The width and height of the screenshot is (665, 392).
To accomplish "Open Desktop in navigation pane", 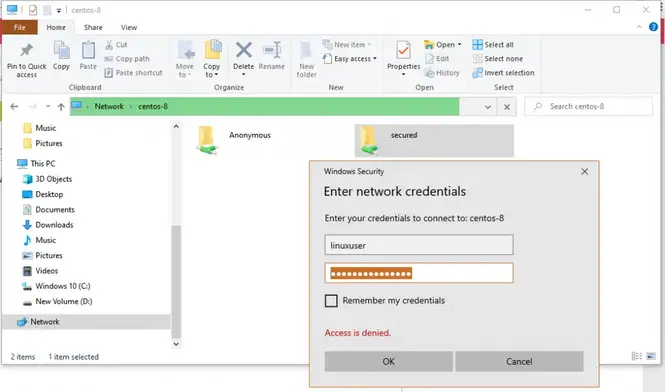I will pos(42,194).
